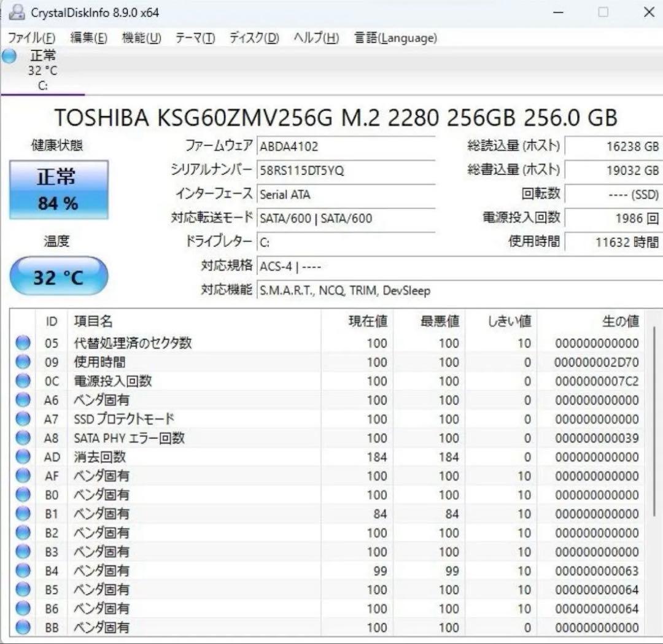Open the ヘルプ(H) menu
The height and width of the screenshot is (644, 663).
tap(316, 38)
